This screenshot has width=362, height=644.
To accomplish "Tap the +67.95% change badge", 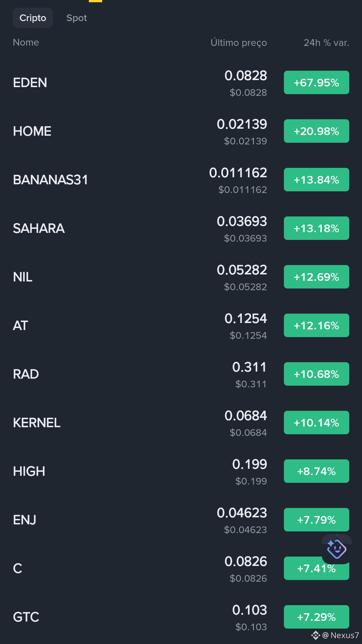I will pyautogui.click(x=316, y=82).
